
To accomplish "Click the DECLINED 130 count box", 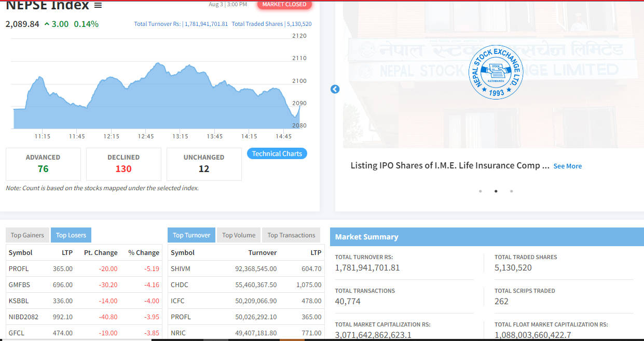I will pyautogui.click(x=124, y=164).
